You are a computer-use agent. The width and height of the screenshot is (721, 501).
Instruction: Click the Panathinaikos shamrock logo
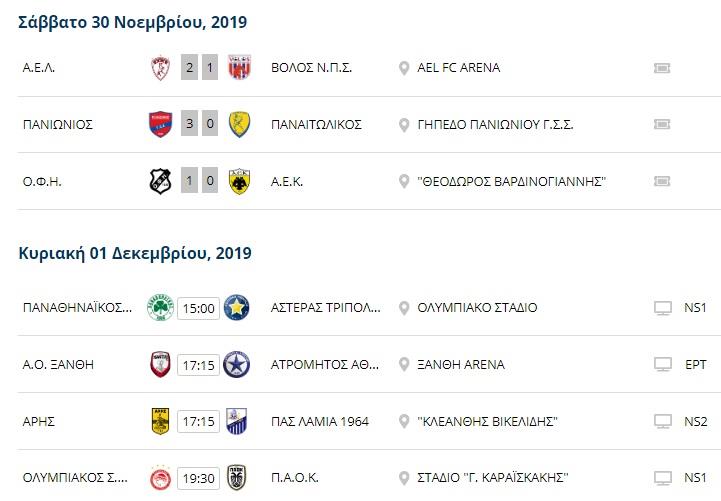click(160, 307)
